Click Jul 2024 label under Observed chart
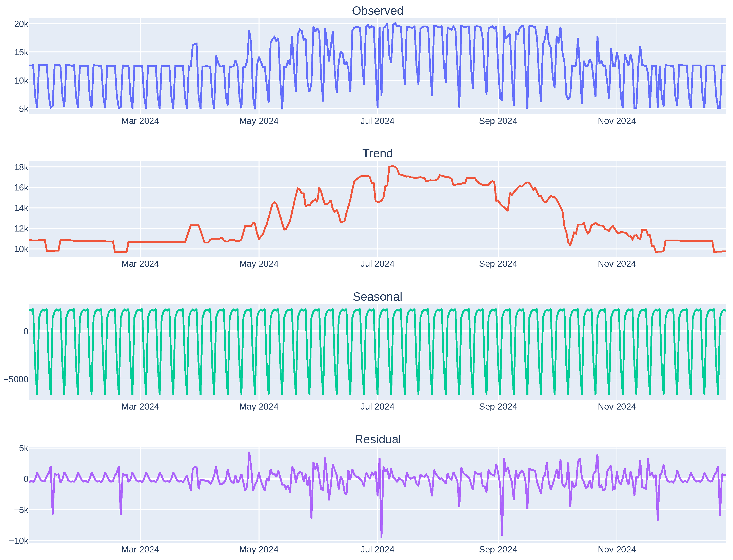Screen dimensions: 733x560 coord(377,121)
